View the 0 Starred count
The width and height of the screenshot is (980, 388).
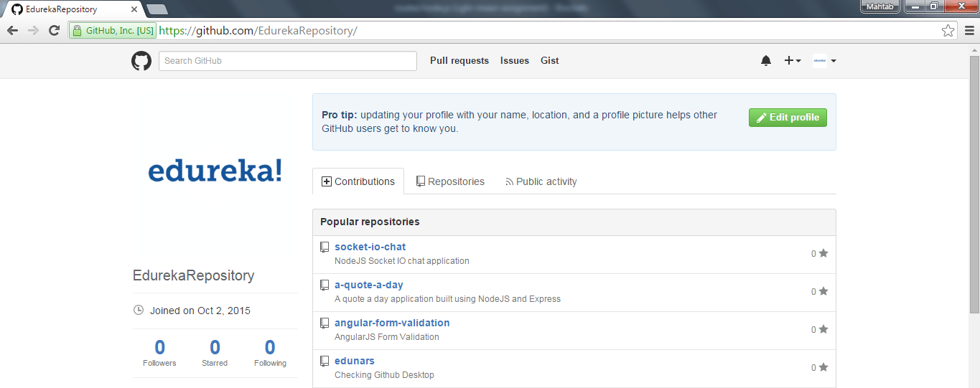215,353
